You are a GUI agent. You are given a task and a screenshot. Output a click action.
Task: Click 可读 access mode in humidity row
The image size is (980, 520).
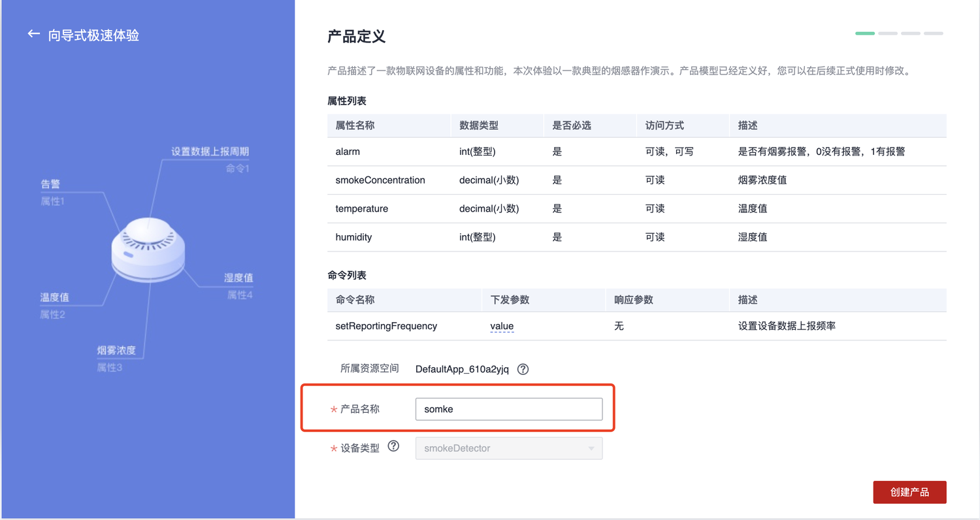[x=655, y=237]
